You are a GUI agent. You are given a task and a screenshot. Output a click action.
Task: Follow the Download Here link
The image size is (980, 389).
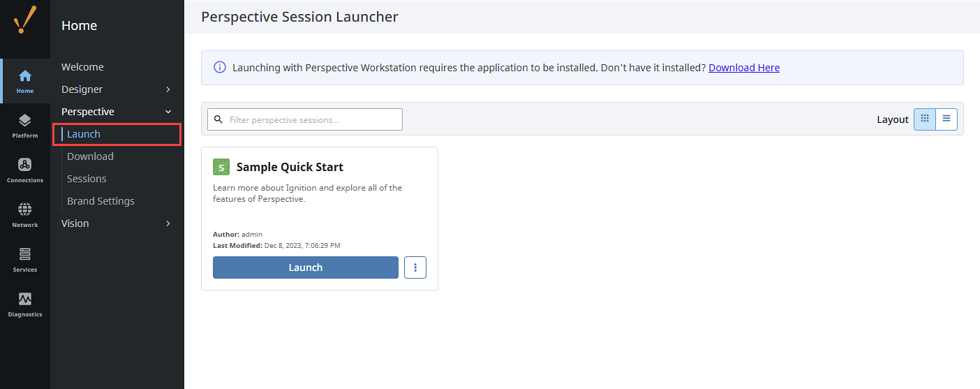[x=744, y=68]
